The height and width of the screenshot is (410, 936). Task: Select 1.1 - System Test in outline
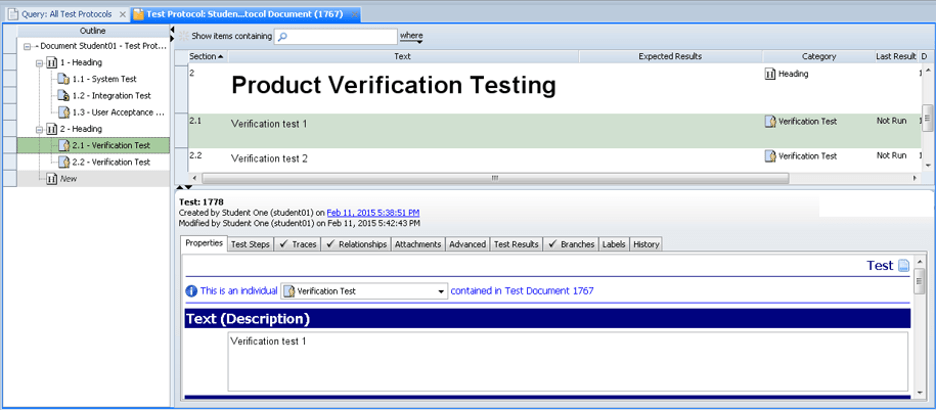pyautogui.click(x=104, y=79)
